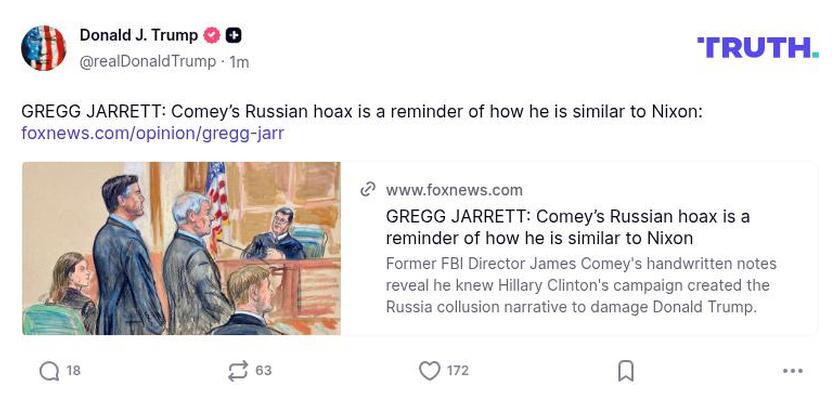This screenshot has height=406, width=840.
Task: Open the courtroom sketch preview image
Action: tap(181, 248)
